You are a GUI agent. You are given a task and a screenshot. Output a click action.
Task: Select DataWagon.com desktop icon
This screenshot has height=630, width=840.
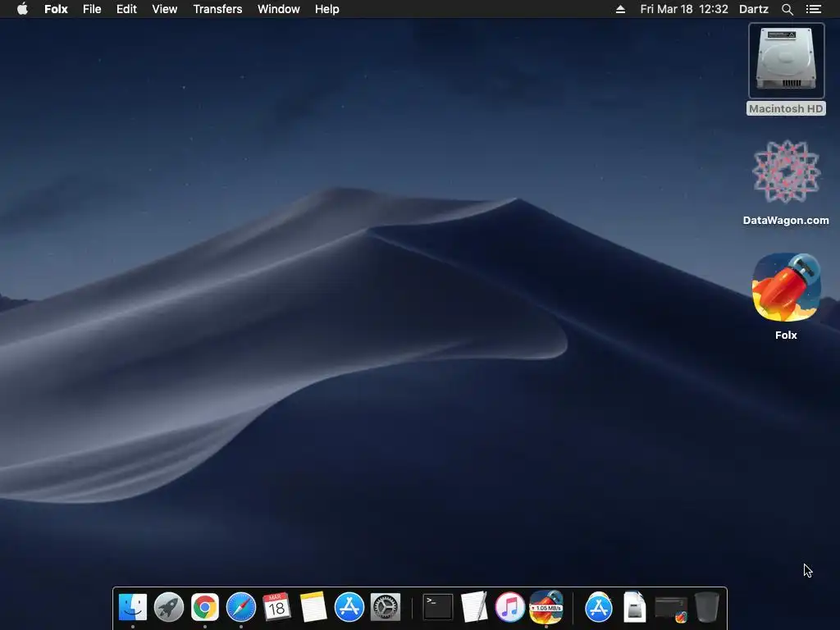pos(786,171)
